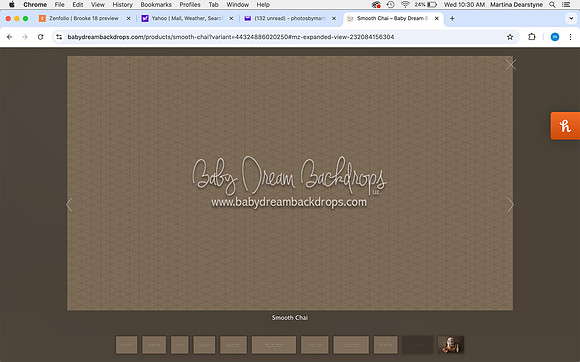Image resolution: width=580 pixels, height=362 pixels.
Task: Go to the next image with right arrow
Action: coord(510,204)
